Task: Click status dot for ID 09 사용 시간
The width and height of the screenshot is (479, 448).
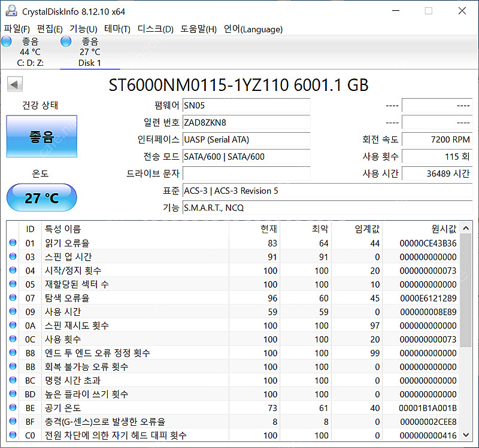Action: click(13, 311)
